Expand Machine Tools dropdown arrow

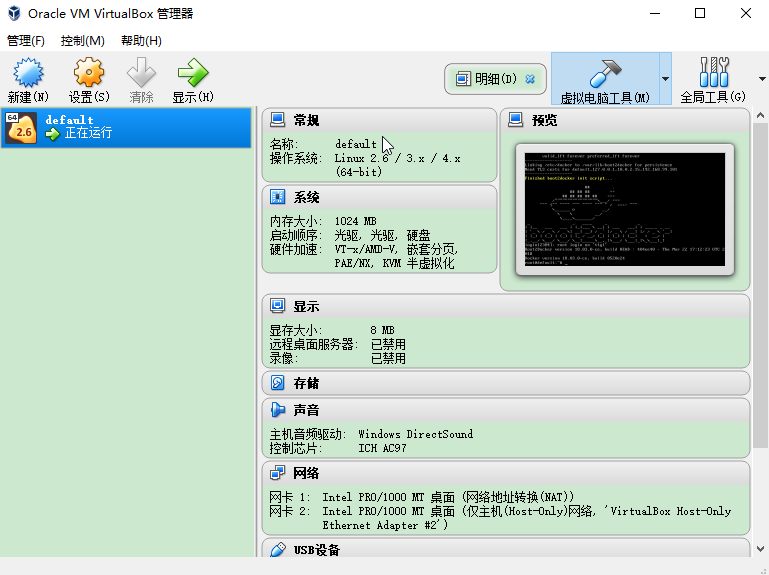pyautogui.click(x=666, y=78)
